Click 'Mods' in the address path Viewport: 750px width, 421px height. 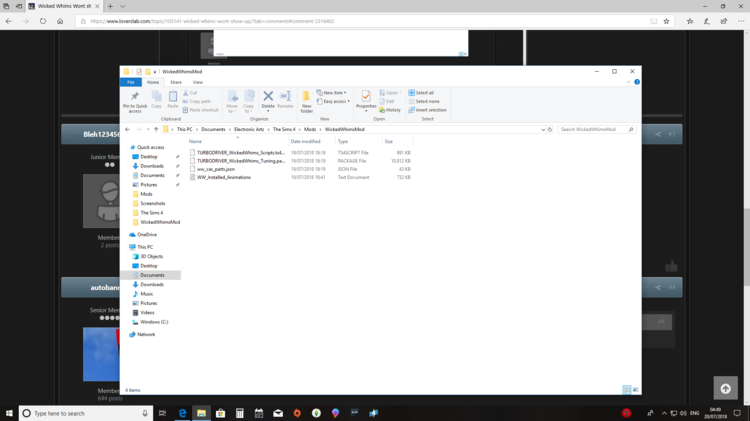[x=310, y=130]
